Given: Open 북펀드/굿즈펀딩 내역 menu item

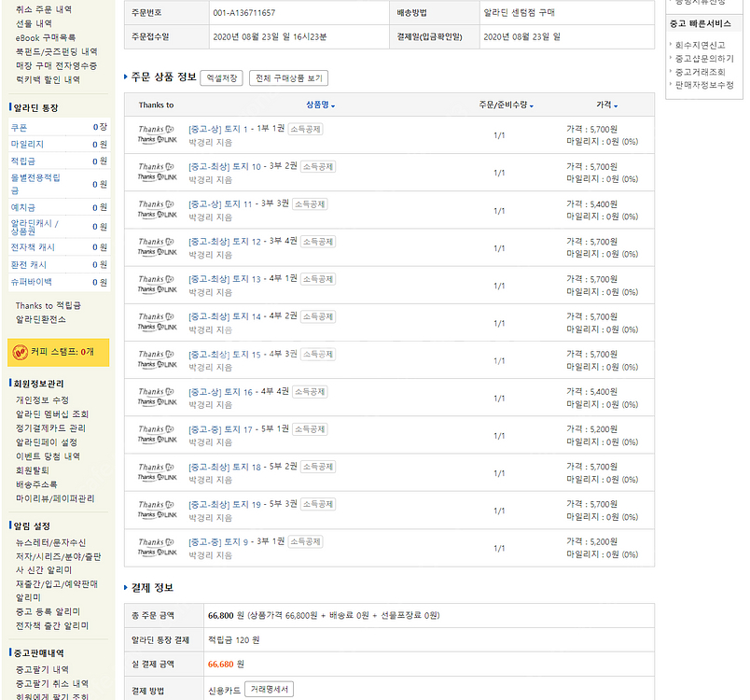Looking at the screenshot, I should pyautogui.click(x=57, y=51).
